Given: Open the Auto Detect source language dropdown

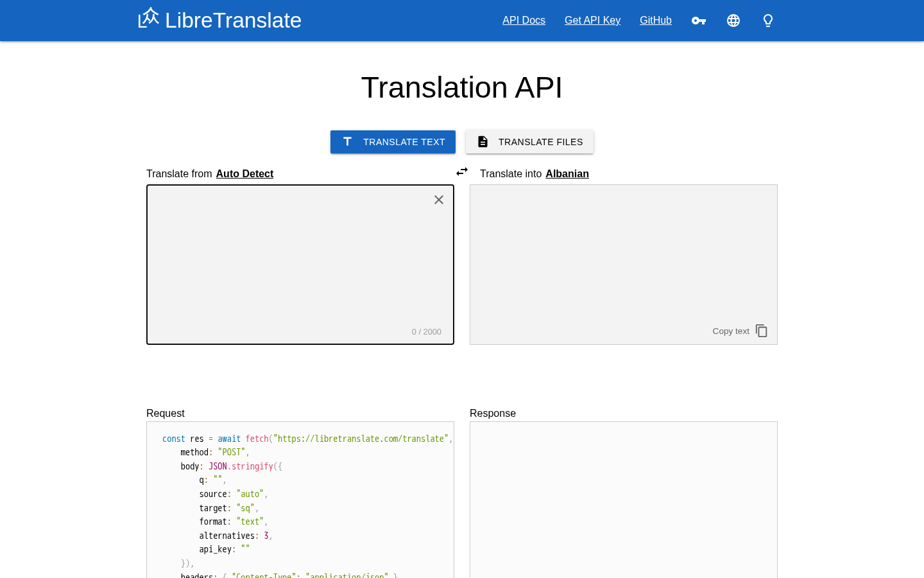Looking at the screenshot, I should pyautogui.click(x=244, y=173).
